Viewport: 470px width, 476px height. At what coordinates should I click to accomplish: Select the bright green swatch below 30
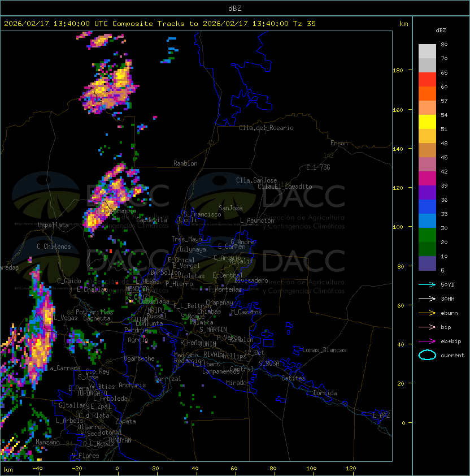click(427, 235)
